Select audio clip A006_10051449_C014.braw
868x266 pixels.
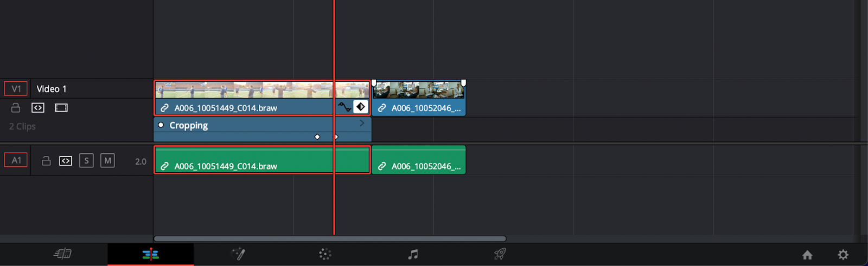click(263, 160)
